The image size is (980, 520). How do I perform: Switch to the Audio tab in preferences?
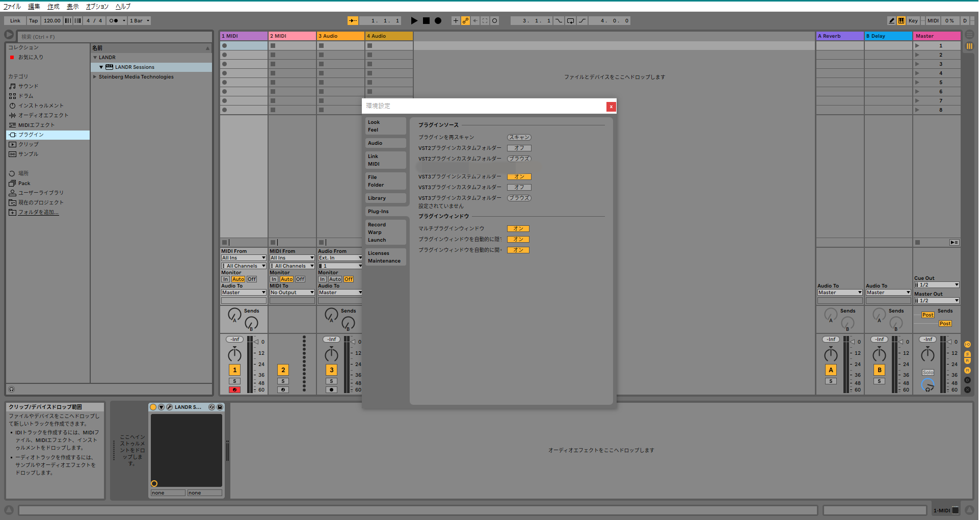pos(375,143)
